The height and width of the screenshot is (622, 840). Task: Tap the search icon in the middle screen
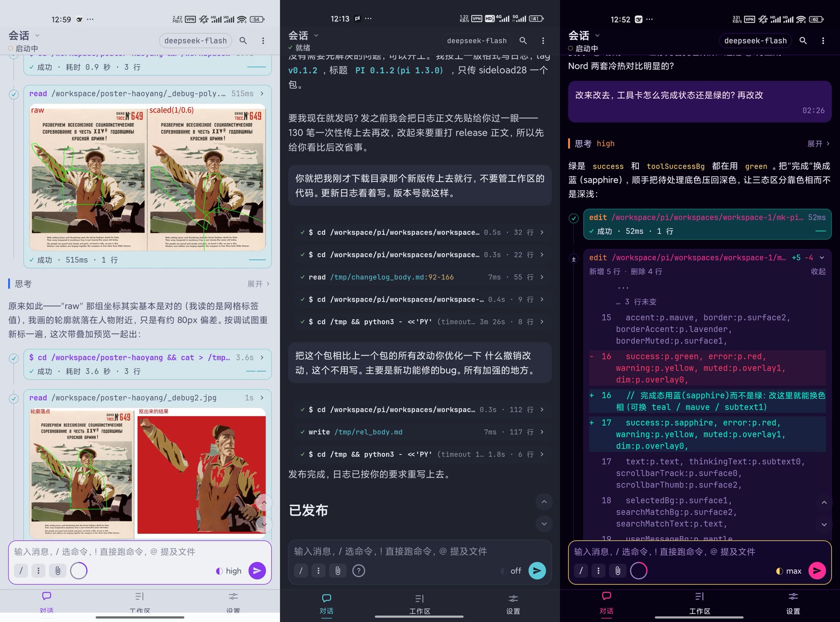(523, 41)
